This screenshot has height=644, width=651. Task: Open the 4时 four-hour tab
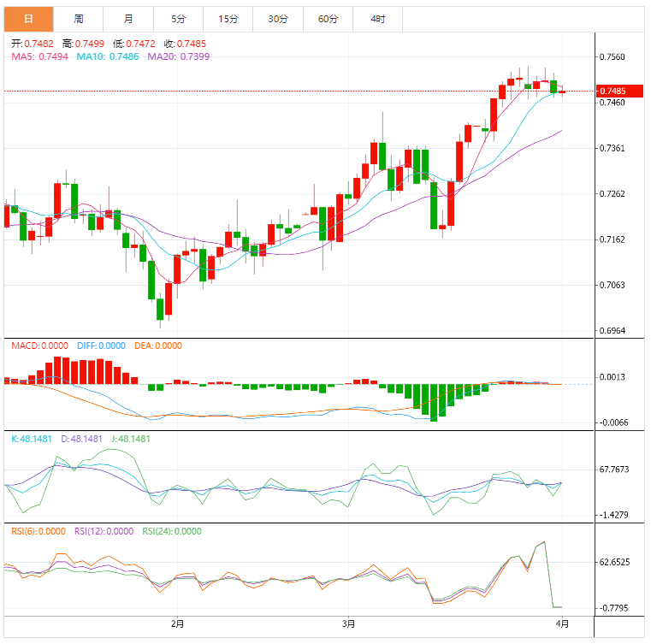tap(377, 18)
